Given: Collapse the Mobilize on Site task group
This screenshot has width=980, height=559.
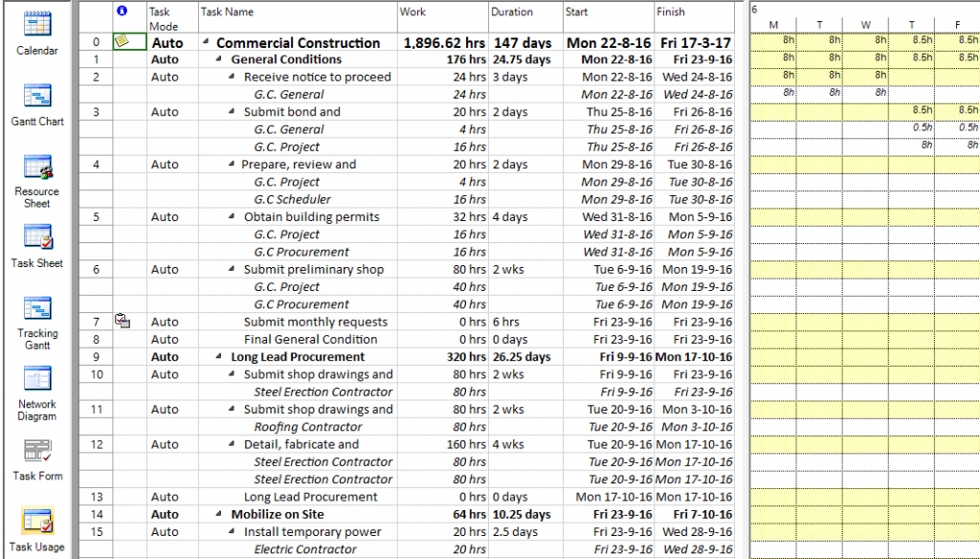Looking at the screenshot, I should pos(218,514).
